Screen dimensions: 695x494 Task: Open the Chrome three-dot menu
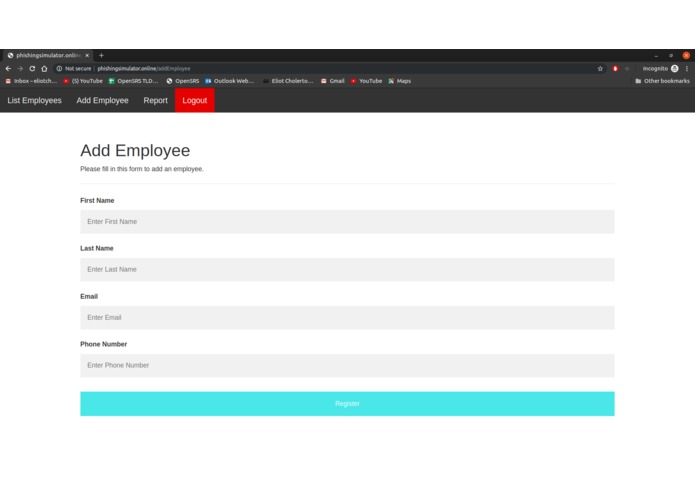687,69
